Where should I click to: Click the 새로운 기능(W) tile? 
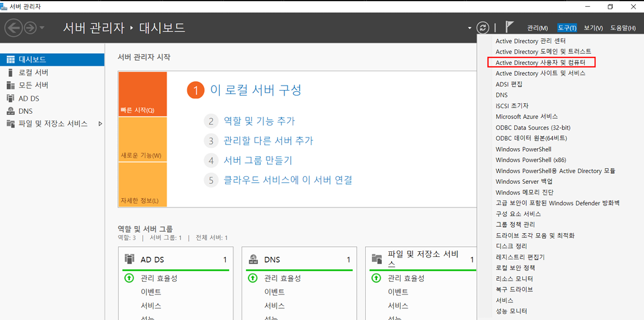(143, 139)
